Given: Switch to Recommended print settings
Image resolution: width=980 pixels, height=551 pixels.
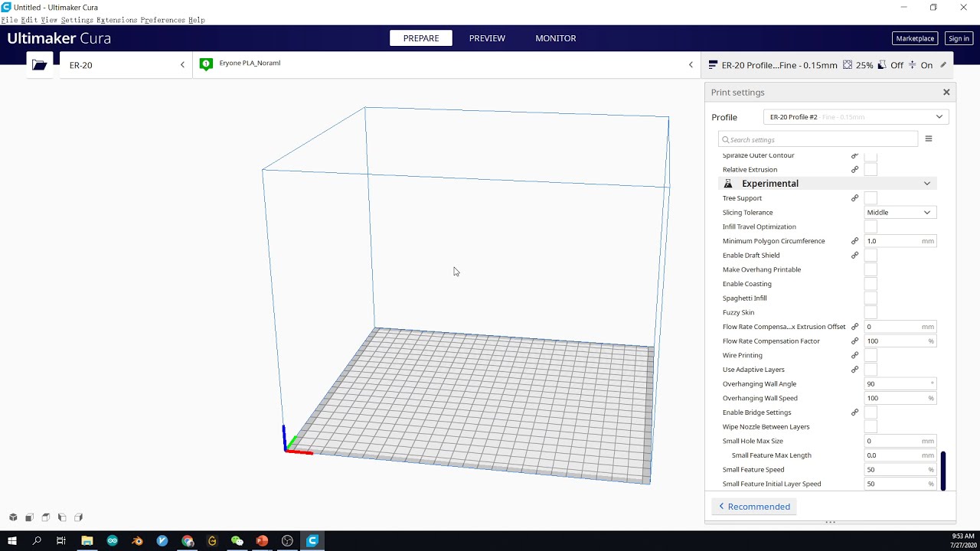Looking at the screenshot, I should [754, 507].
